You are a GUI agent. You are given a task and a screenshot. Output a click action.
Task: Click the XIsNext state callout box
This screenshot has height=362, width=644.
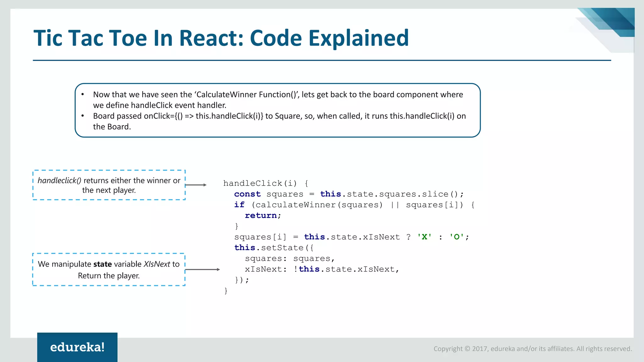109,270
